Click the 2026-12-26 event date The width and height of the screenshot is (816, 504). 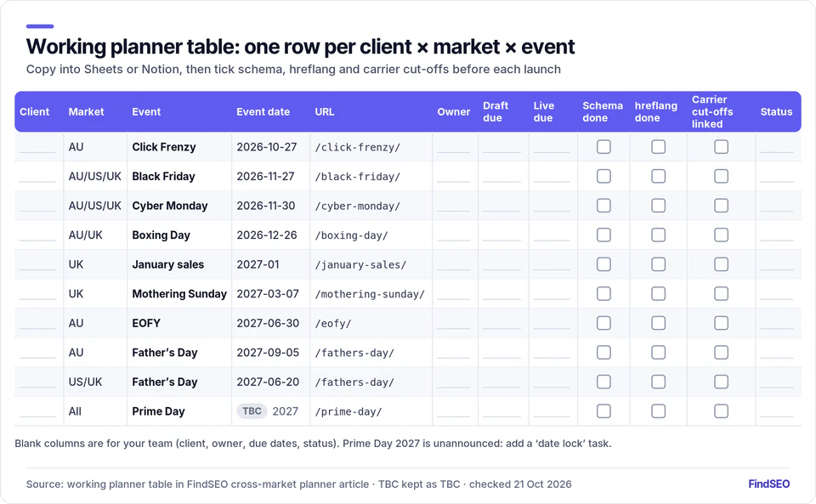[266, 235]
